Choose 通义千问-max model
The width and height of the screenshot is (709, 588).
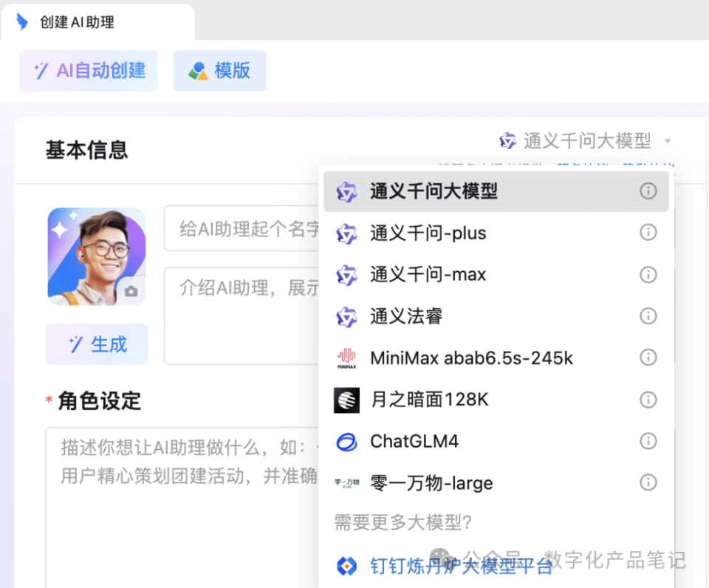496,275
